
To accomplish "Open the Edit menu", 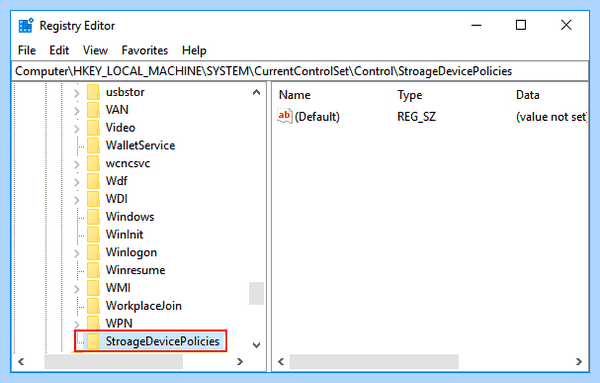I will coord(59,51).
